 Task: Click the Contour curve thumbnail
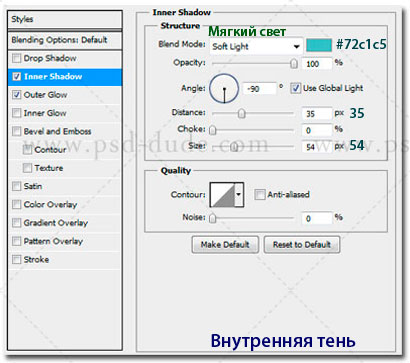point(223,195)
